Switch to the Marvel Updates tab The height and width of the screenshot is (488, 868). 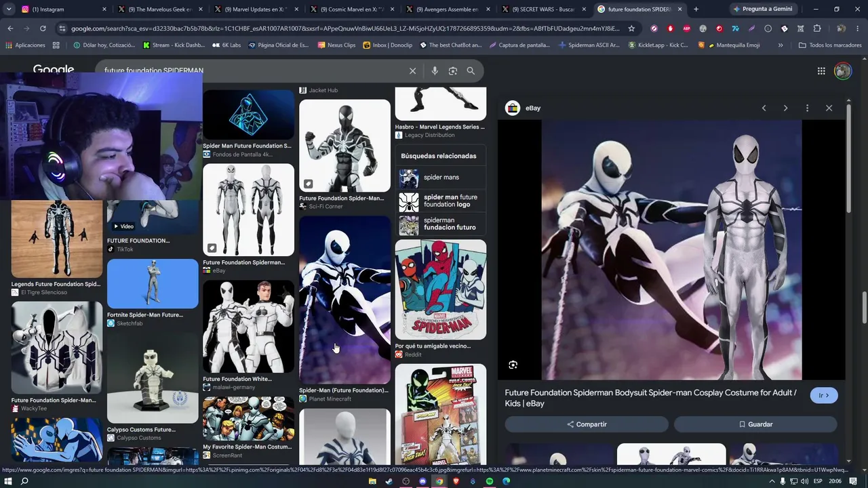coord(256,9)
